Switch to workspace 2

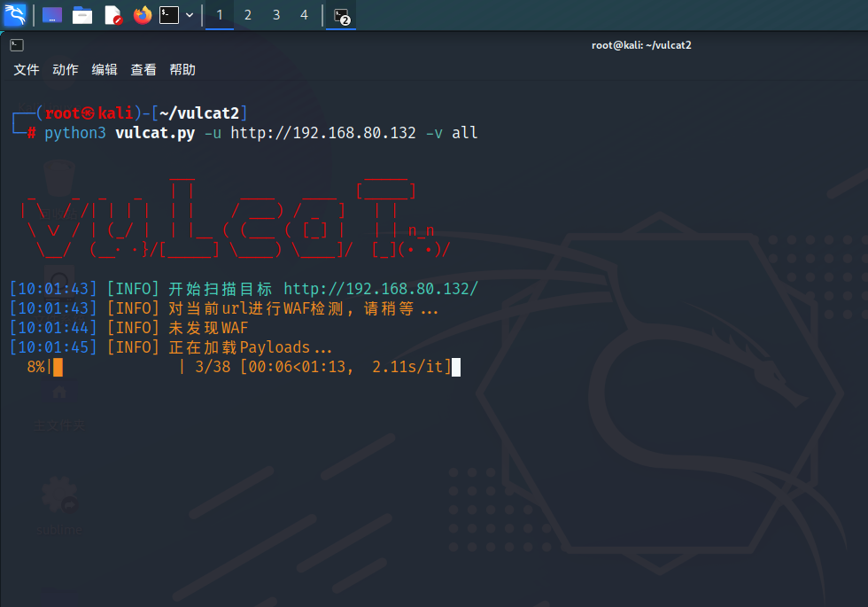[248, 15]
